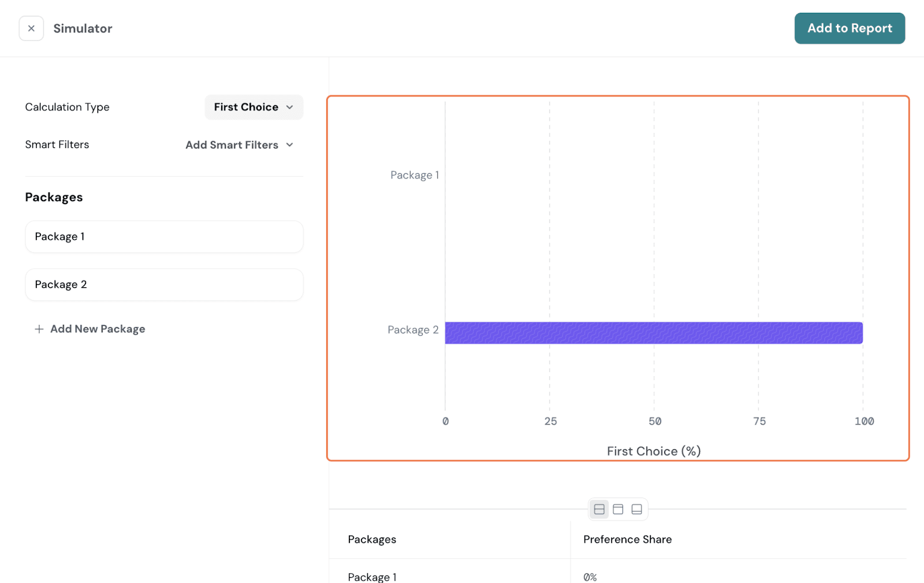Click the plus icon to add new package
This screenshot has height=583, width=924.
[x=39, y=329]
